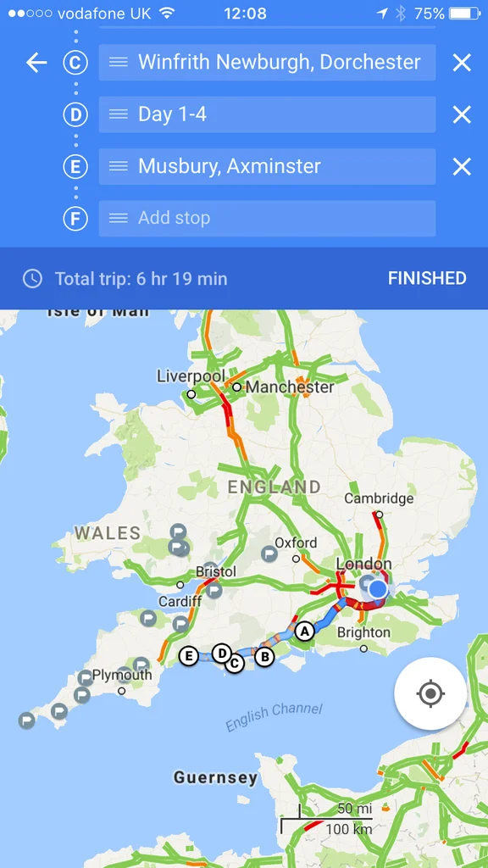Edit the Winfrith Newburgh, Dorchester stop field
This screenshot has height=868, width=488.
click(267, 63)
